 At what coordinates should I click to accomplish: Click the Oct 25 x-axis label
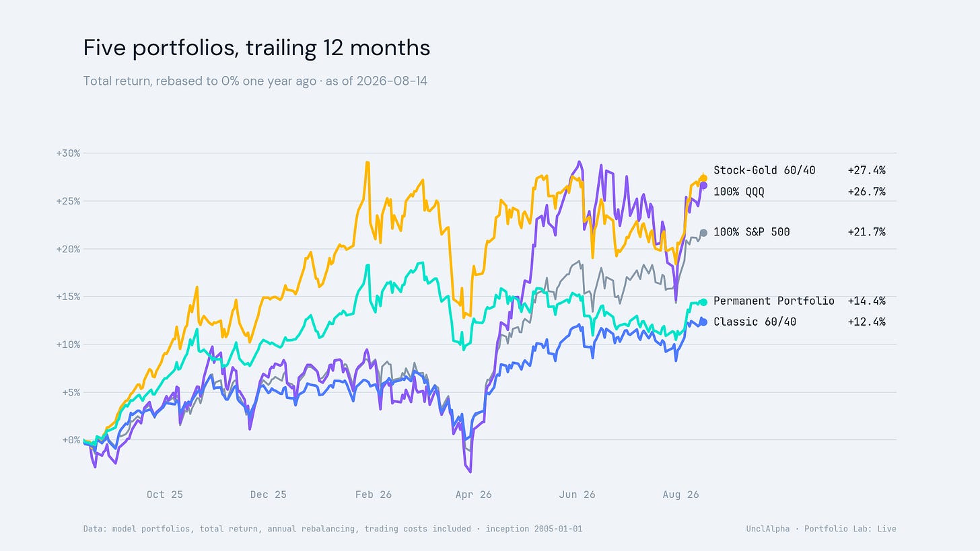164,494
